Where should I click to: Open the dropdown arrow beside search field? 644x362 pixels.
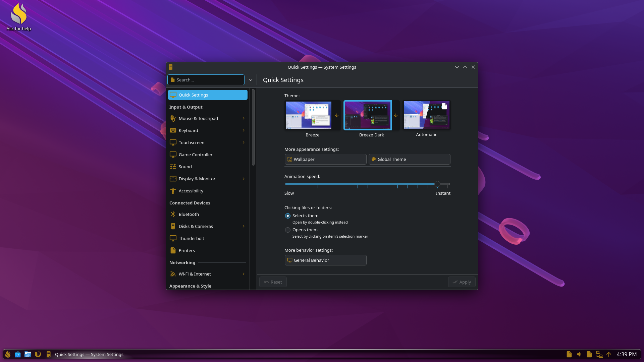pos(251,80)
